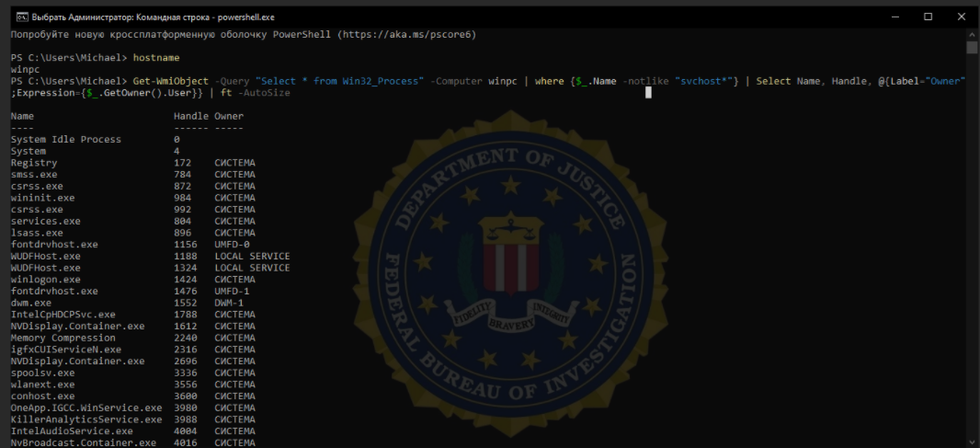Viewport: 980px width, 448px height.
Task: Click the "igfxCUIServiceN.exe" process name
Action: (66, 350)
